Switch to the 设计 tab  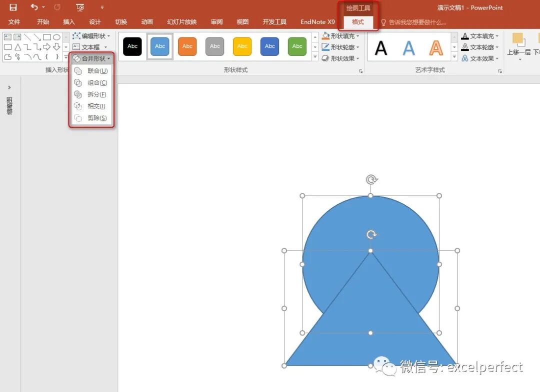click(x=94, y=22)
